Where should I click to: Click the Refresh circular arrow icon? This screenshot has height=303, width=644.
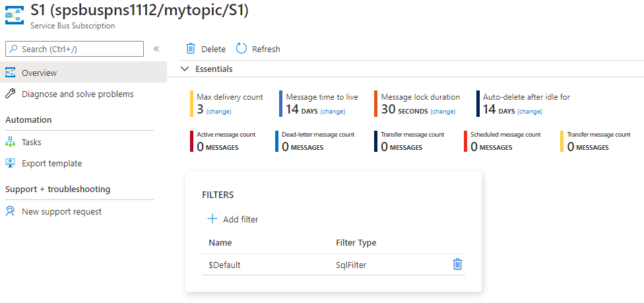click(241, 49)
